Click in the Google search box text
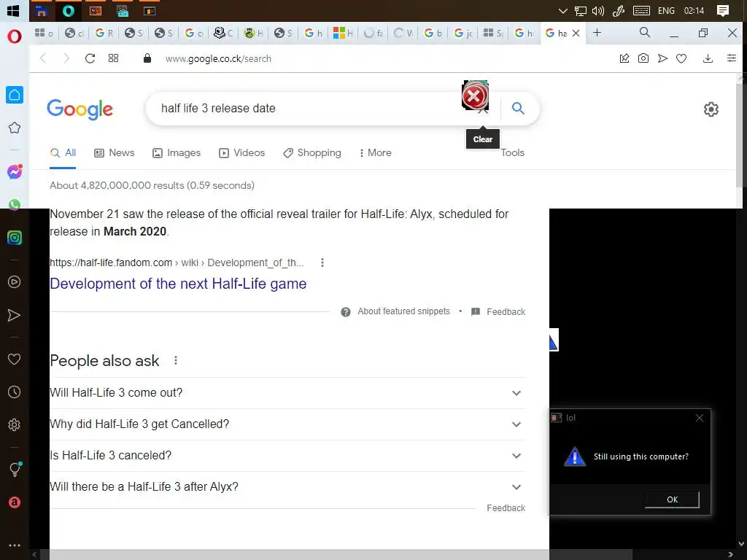The height and width of the screenshot is (560, 747). coord(218,109)
